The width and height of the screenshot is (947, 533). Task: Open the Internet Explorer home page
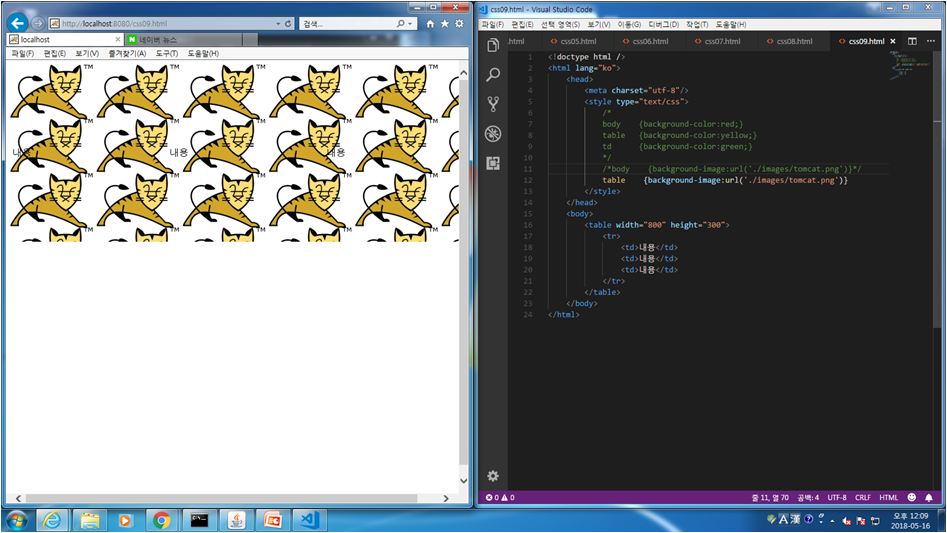(x=430, y=24)
